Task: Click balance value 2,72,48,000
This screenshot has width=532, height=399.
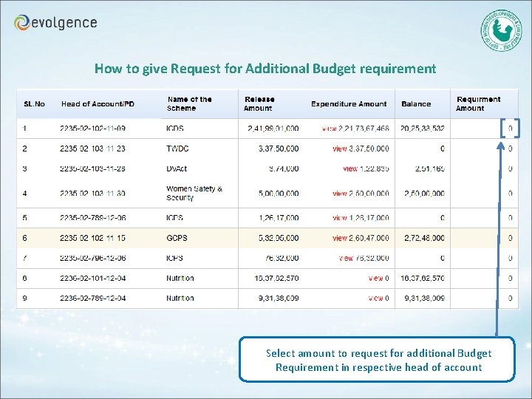Action: click(x=424, y=238)
